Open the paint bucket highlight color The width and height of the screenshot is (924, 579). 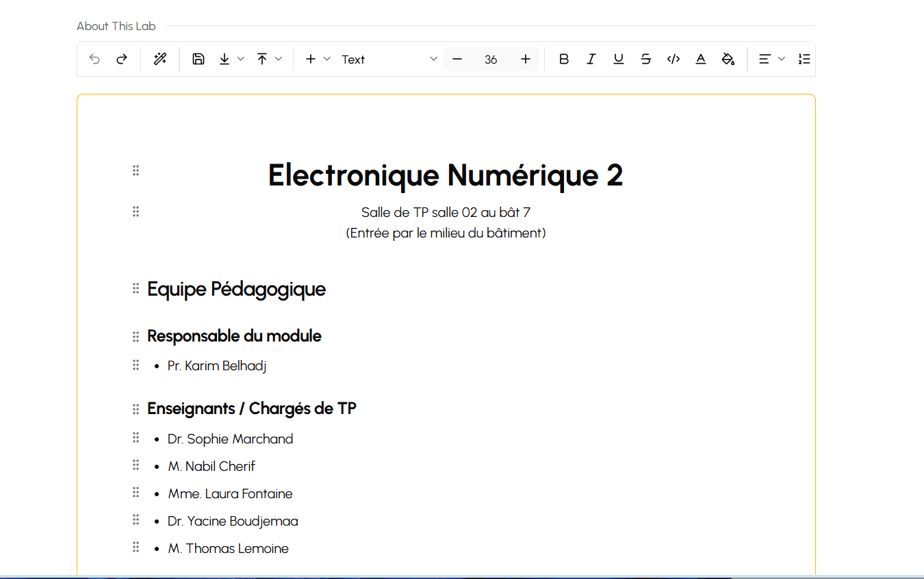[728, 60]
